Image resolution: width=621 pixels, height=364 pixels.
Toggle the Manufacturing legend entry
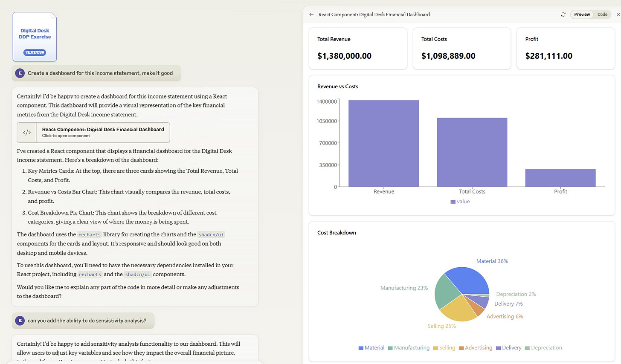point(409,348)
